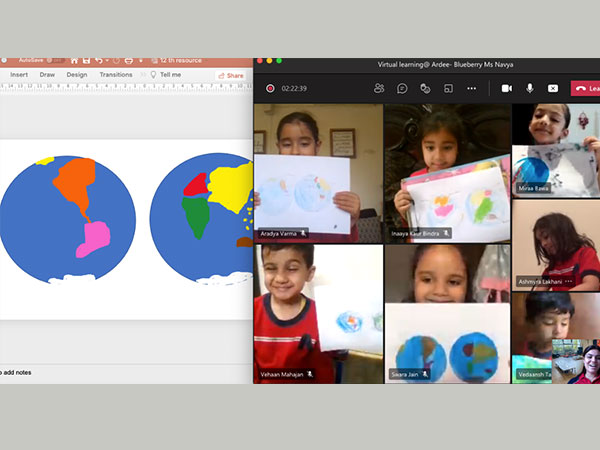Print the presentation using the printer icon

click(x=128, y=60)
